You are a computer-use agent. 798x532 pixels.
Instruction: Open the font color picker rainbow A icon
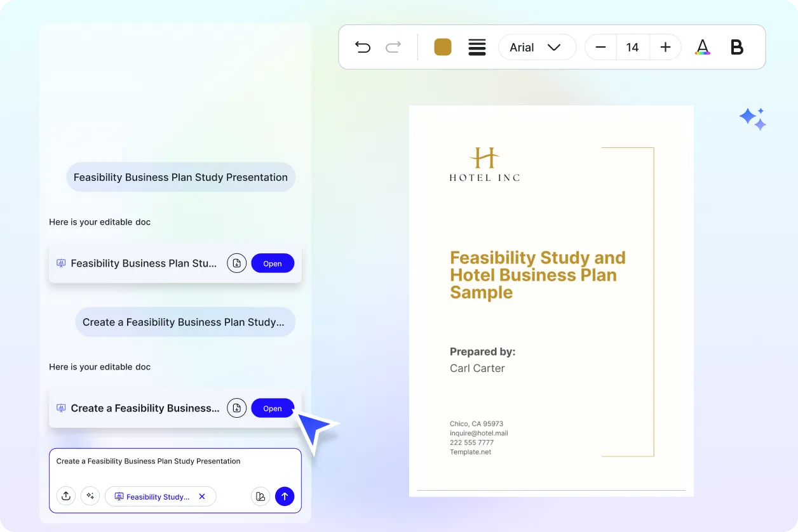point(703,47)
